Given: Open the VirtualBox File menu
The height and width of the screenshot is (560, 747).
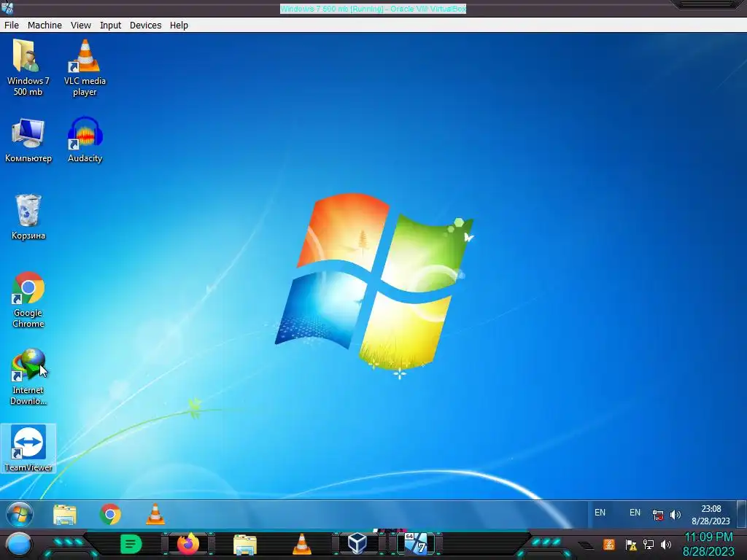Looking at the screenshot, I should [x=12, y=26].
